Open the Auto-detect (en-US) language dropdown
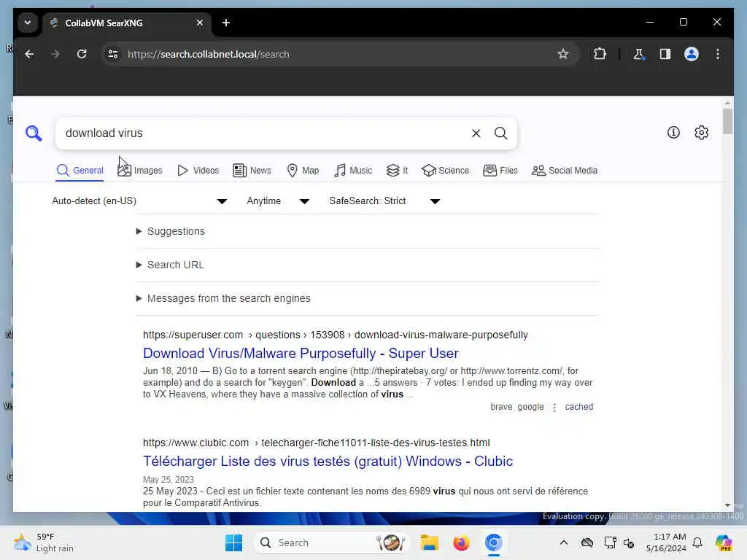This screenshot has height=560, width=747. [139, 201]
